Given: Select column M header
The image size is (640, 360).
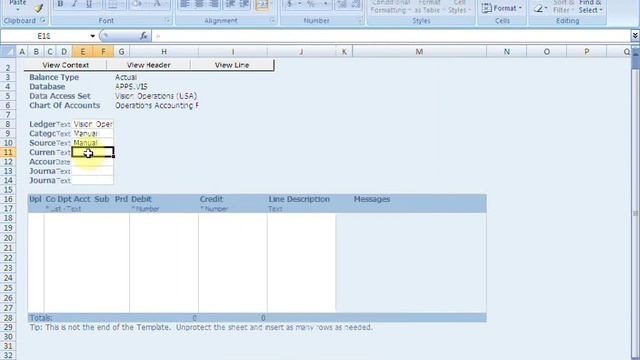Looking at the screenshot, I should coord(419,51).
